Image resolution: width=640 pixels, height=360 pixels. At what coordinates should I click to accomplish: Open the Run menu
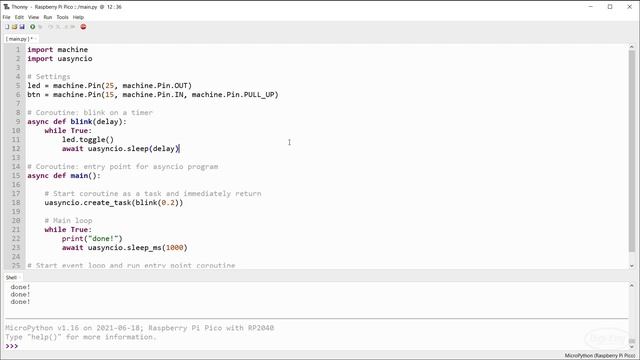48,17
